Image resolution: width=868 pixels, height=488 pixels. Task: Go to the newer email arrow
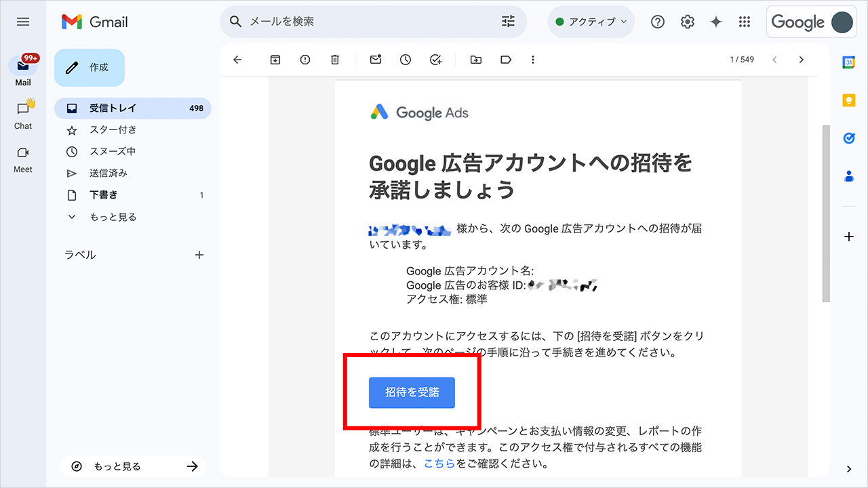tap(774, 60)
